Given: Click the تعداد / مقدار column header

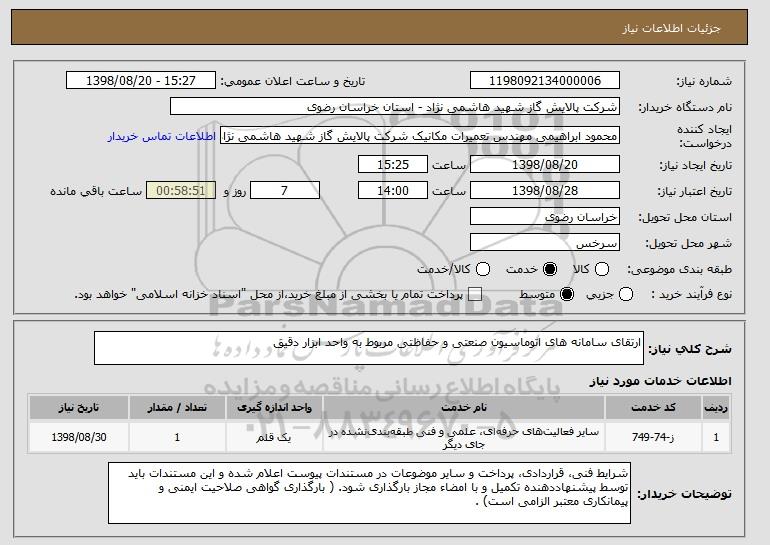Looking at the screenshot, I should tap(177, 408).
